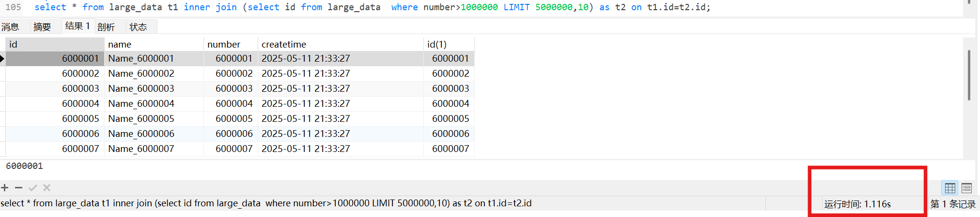Viewport: 980px width, 217px height.
Task: Click the discard changes X icon
Action: pos(47,188)
